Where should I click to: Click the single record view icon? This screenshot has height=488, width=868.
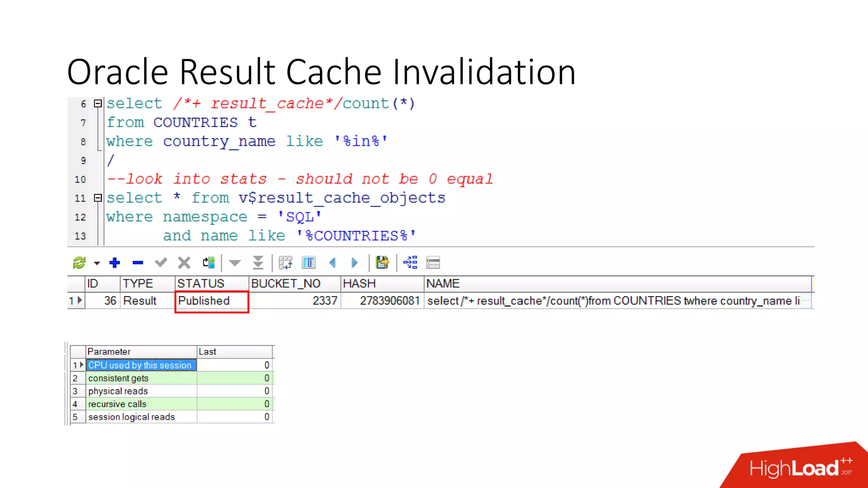coord(433,263)
